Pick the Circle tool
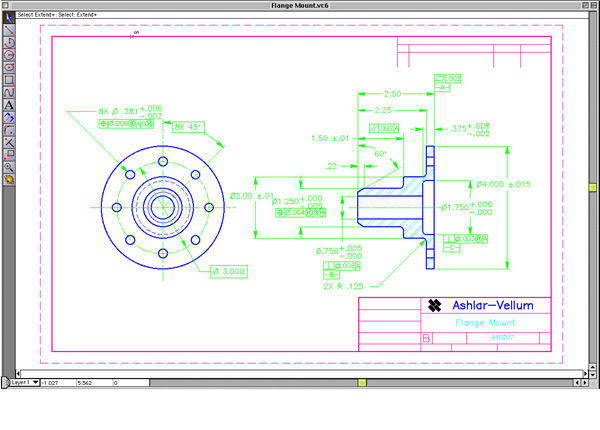Viewport: 600px width, 430px height. point(8,55)
